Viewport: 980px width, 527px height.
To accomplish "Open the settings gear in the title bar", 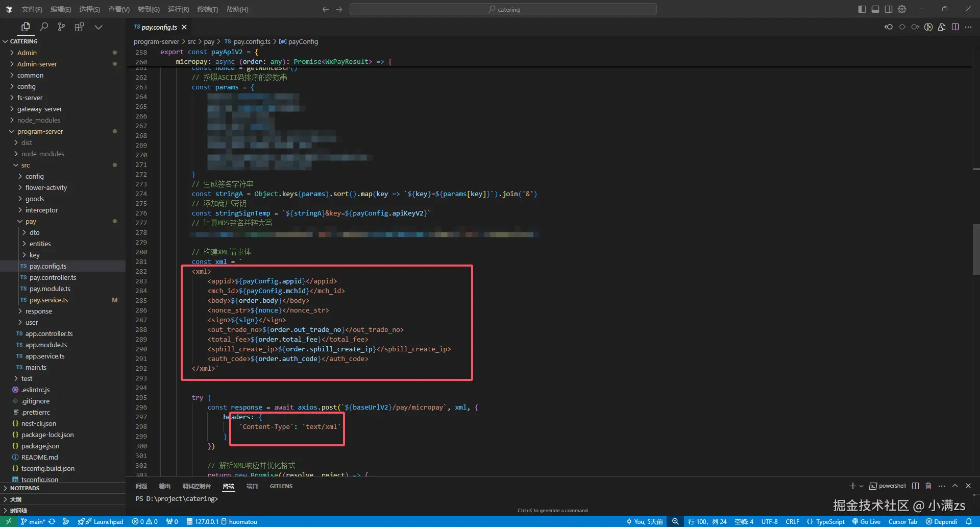I will (x=902, y=9).
